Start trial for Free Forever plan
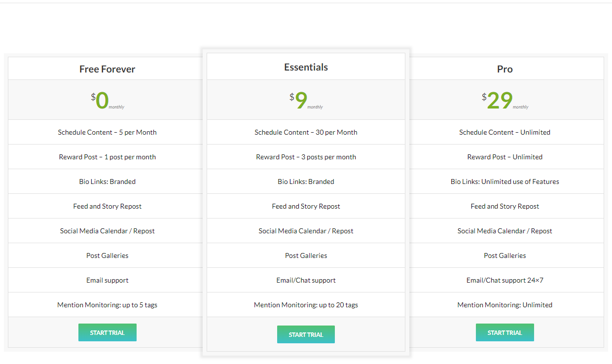Image resolution: width=612 pixels, height=364 pixels. coord(108,332)
